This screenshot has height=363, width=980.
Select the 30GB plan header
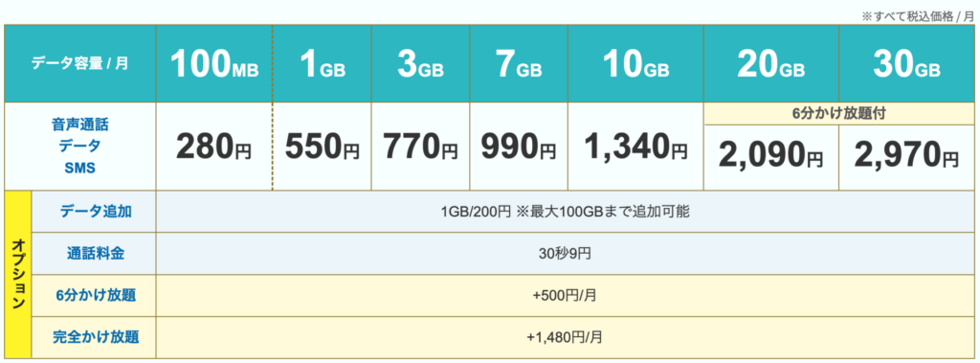tap(907, 64)
